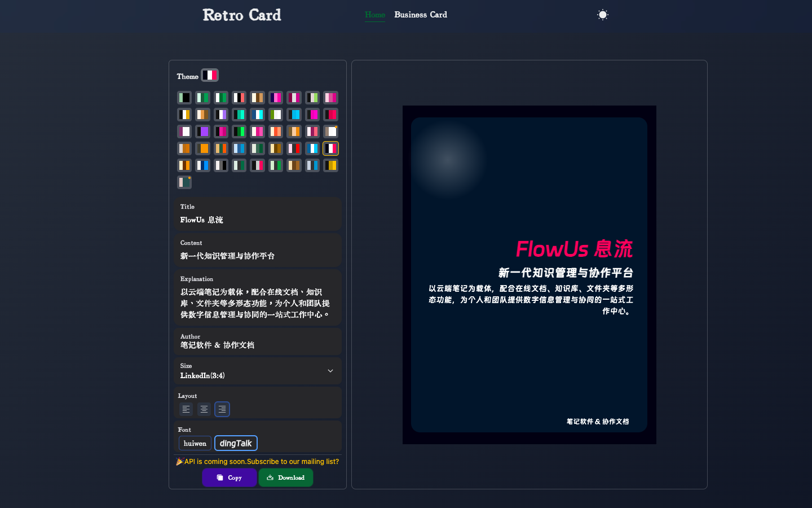The image size is (812, 508).
Task: Pick the white, gray and black theme
Action: [x=221, y=165]
